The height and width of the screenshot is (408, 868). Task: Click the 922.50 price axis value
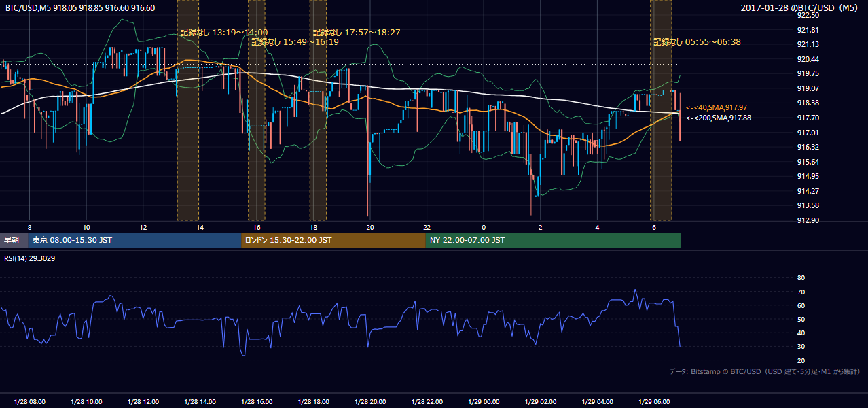point(808,15)
